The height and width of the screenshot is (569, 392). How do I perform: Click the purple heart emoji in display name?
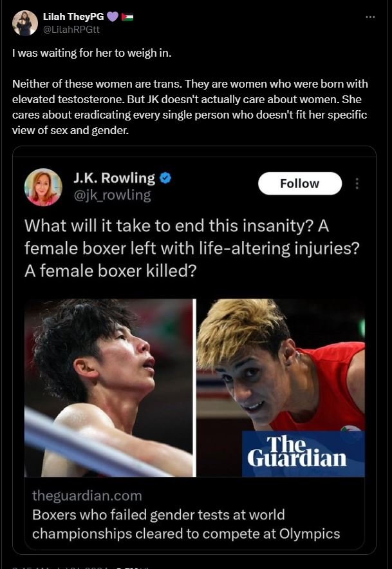tap(113, 17)
